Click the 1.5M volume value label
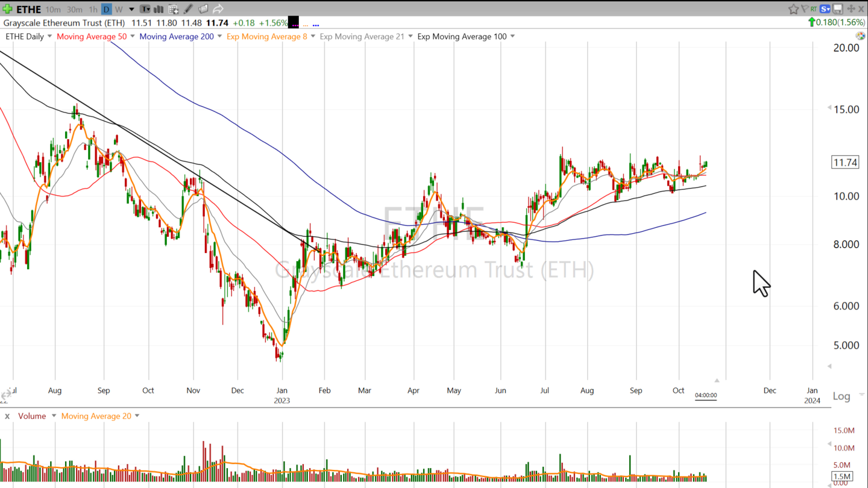This screenshot has height=488, width=868. (x=841, y=477)
